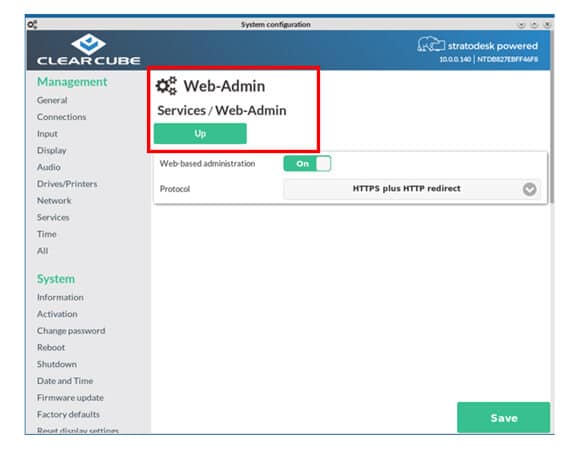Save the configuration changes
Image resolution: width=585 pixels, height=460 pixels.
click(x=503, y=417)
